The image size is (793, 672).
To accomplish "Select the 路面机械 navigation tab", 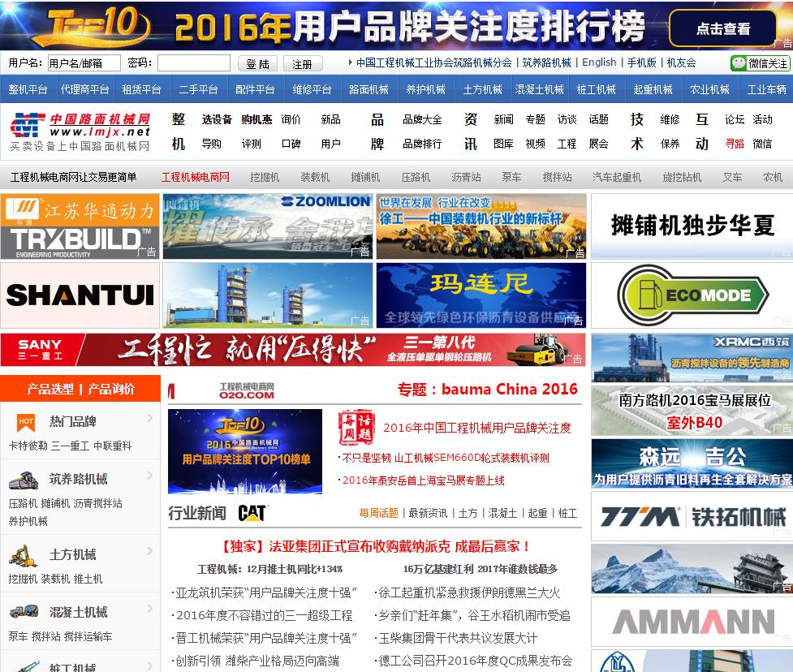I will [x=368, y=89].
